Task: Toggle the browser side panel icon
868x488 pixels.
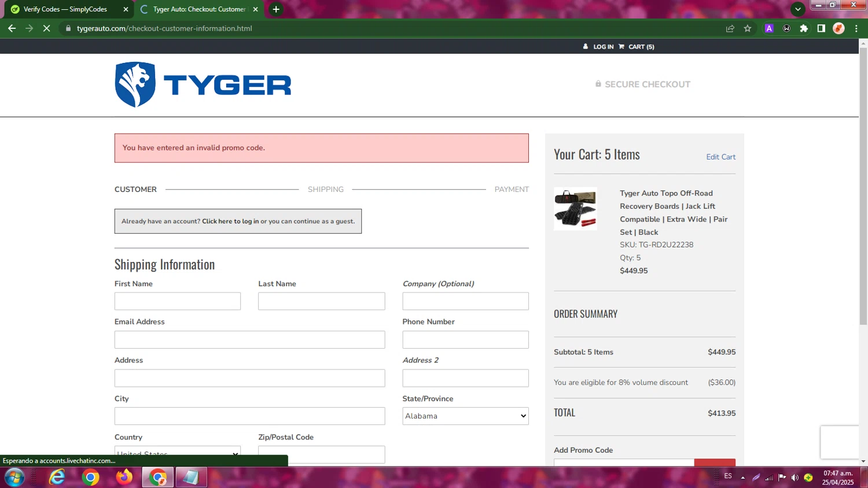Action: (821, 28)
